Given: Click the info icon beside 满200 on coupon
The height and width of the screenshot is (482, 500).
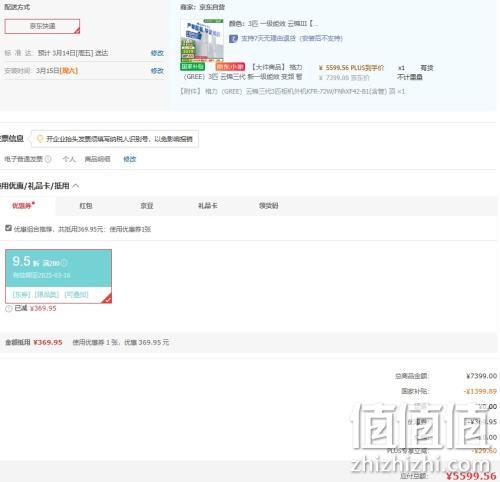Looking at the screenshot, I should click(x=64, y=263).
